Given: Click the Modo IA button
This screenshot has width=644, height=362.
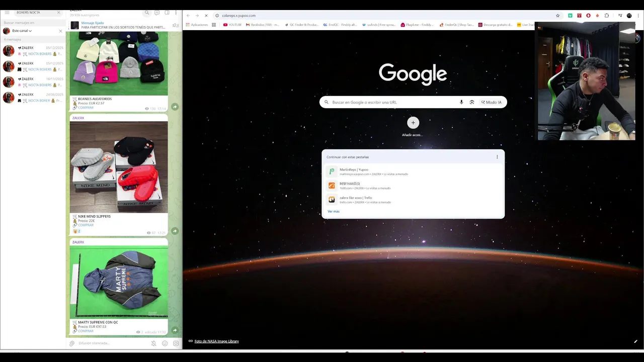Looking at the screenshot, I should coord(492,102).
